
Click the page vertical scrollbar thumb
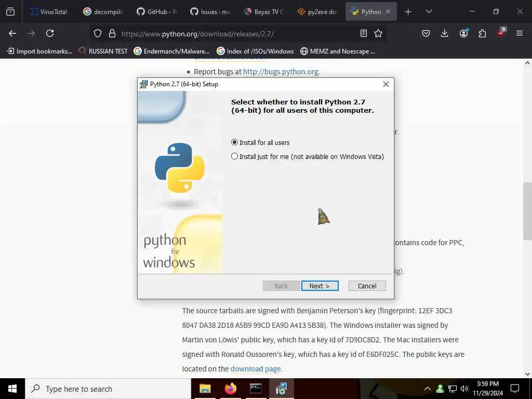527,211
